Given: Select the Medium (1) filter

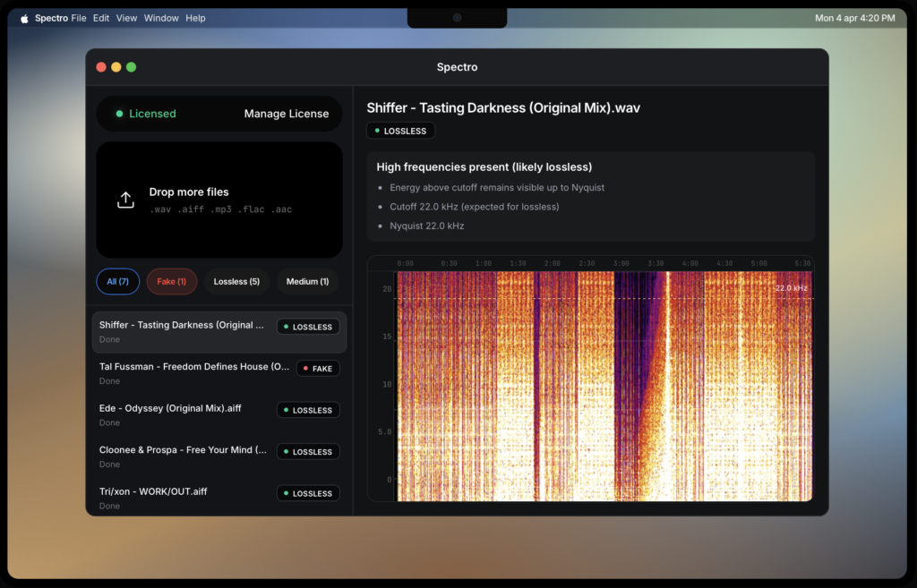Looking at the screenshot, I should [x=307, y=281].
